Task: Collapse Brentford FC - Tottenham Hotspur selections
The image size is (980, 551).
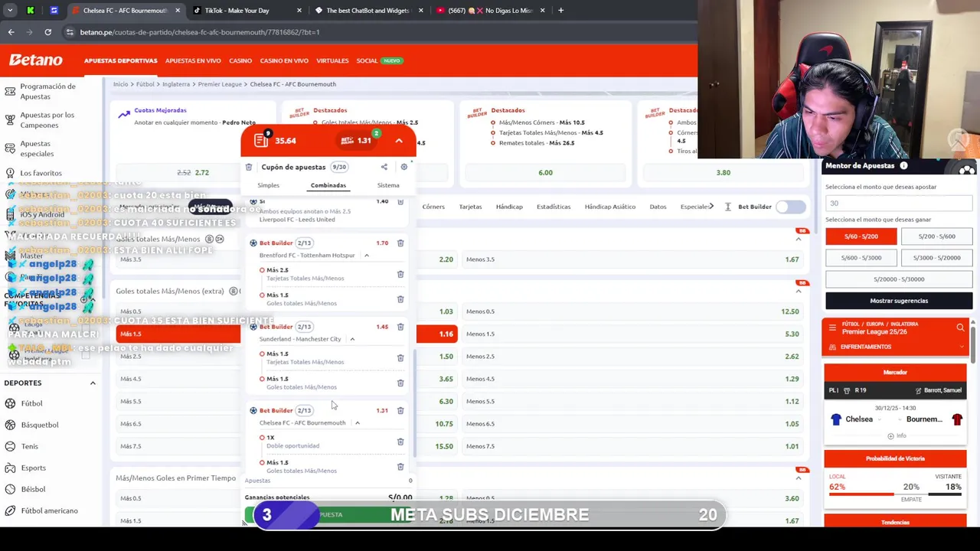Action: [x=366, y=255]
